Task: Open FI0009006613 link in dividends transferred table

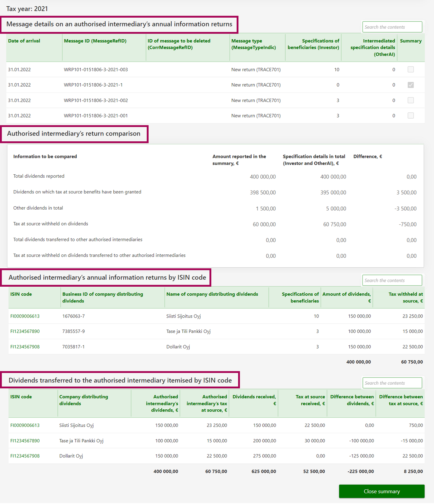Action: click(x=25, y=425)
